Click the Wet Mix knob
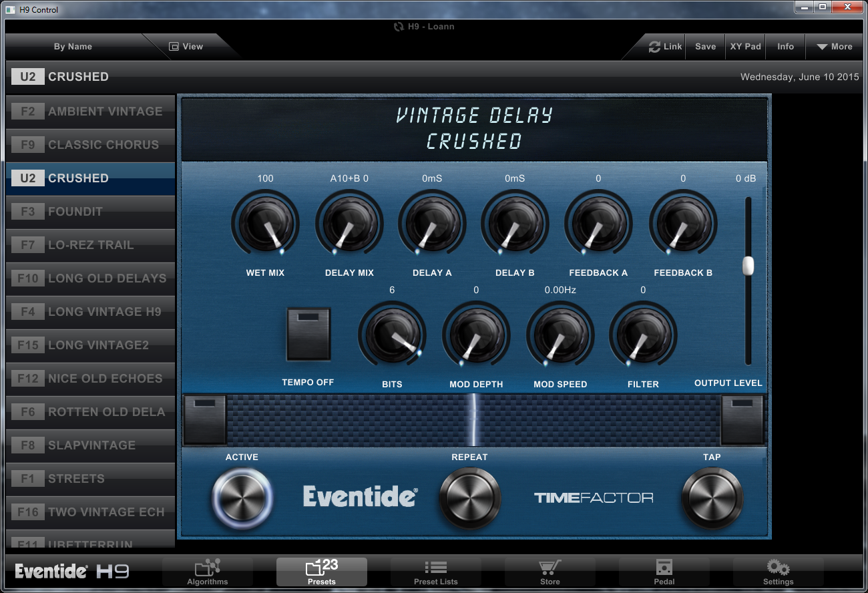The width and height of the screenshot is (868, 593). [265, 224]
